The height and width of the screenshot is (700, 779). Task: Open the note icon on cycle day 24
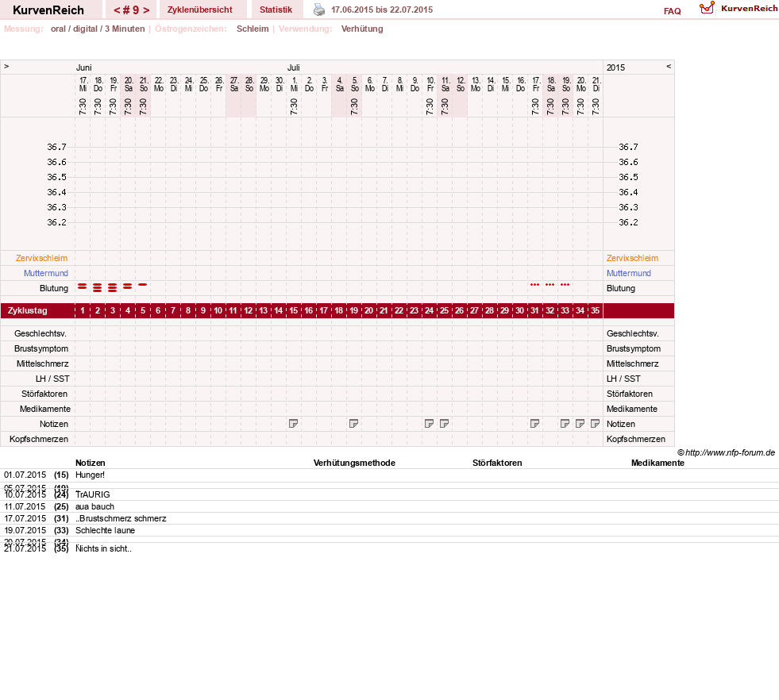tap(430, 424)
